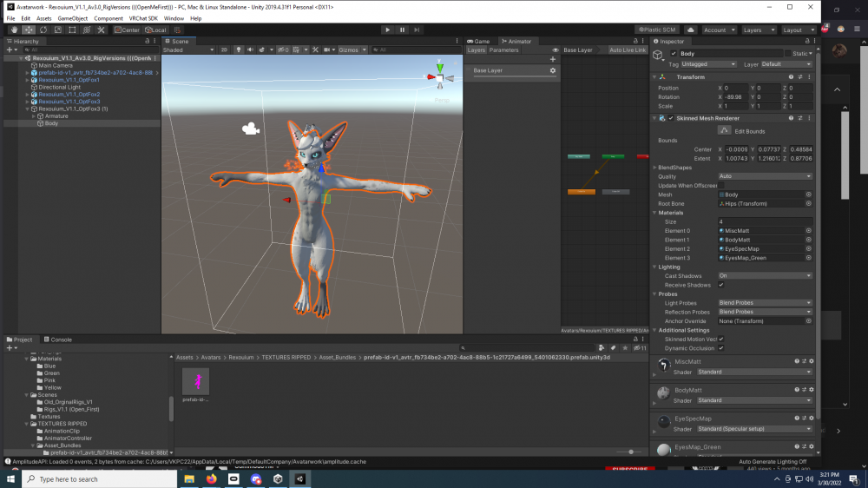Open the Quality Auto dropdown

coord(765,176)
